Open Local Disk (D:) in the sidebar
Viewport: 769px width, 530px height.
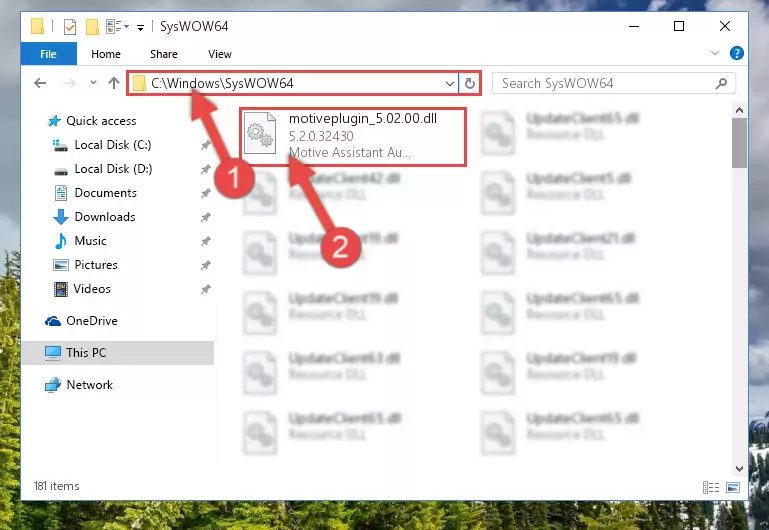pos(113,169)
